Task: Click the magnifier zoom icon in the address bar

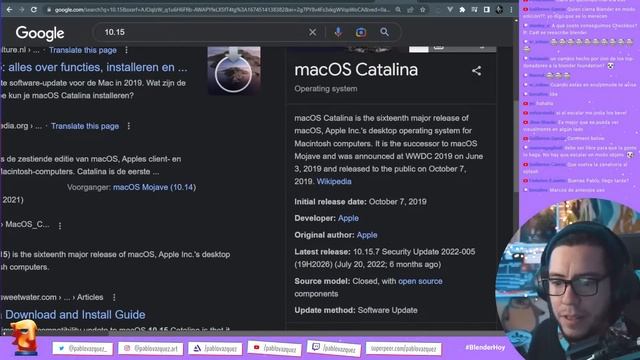Action: pos(398,9)
